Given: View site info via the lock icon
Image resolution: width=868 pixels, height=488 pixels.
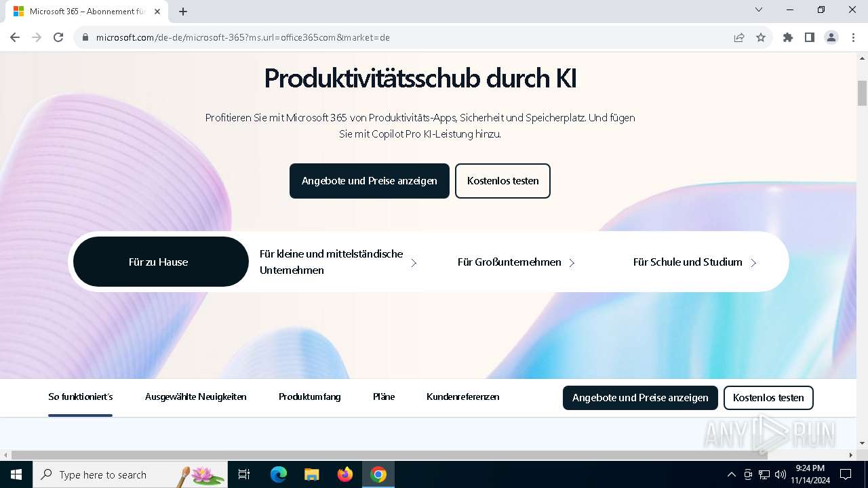Looking at the screenshot, I should (85, 37).
